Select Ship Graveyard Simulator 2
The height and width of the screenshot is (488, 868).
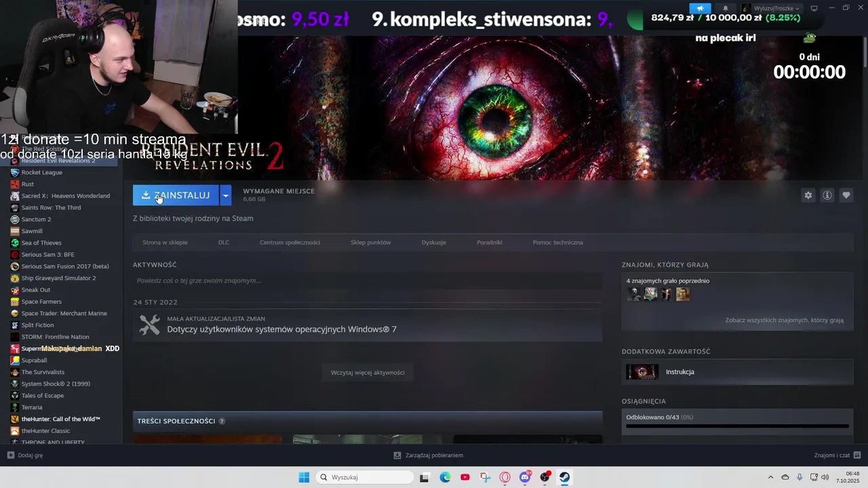point(58,278)
